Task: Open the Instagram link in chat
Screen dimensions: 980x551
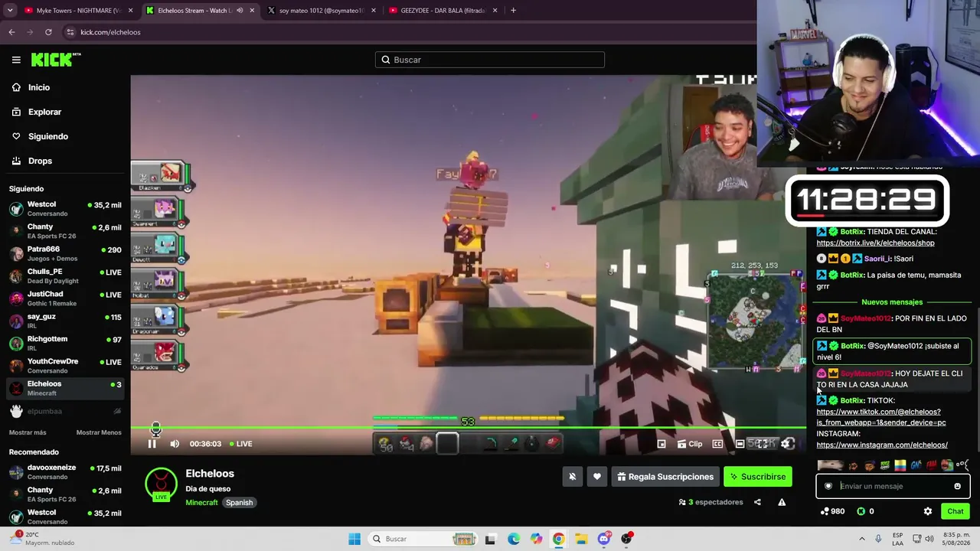Action: 882,445
